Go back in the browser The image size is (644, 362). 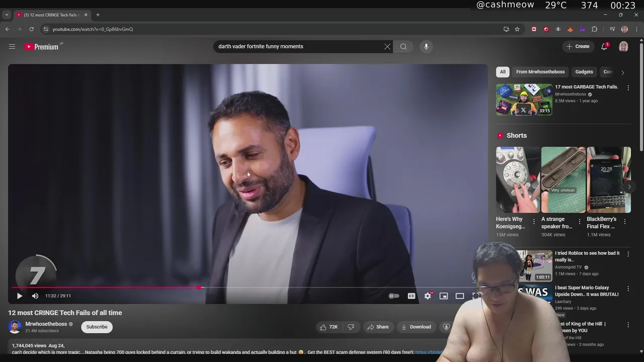pyautogui.click(x=7, y=29)
